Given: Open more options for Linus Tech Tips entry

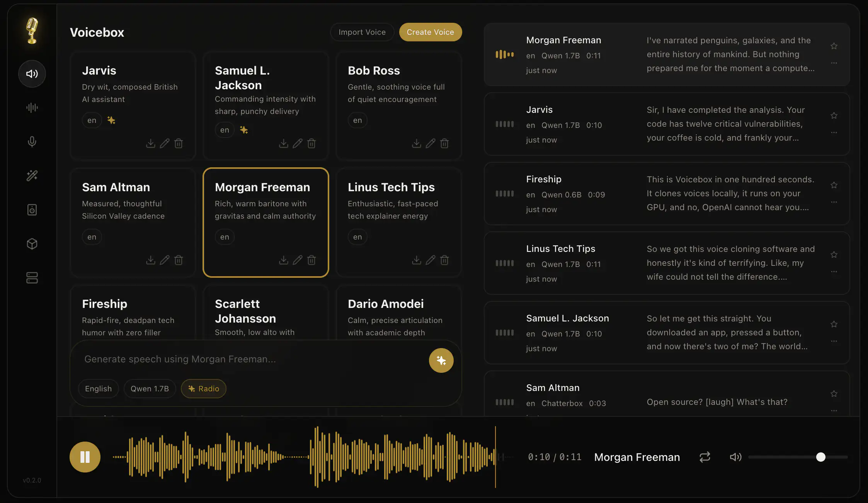Looking at the screenshot, I should point(834,272).
